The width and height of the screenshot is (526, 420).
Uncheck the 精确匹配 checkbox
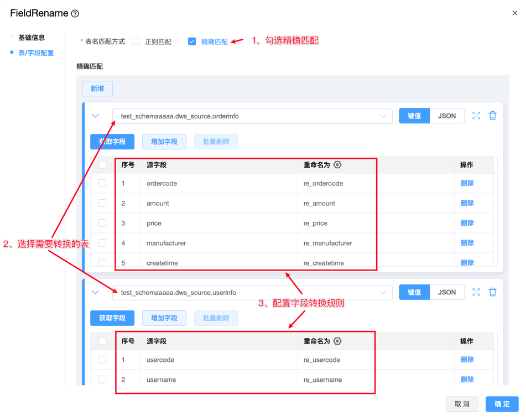[x=192, y=42]
